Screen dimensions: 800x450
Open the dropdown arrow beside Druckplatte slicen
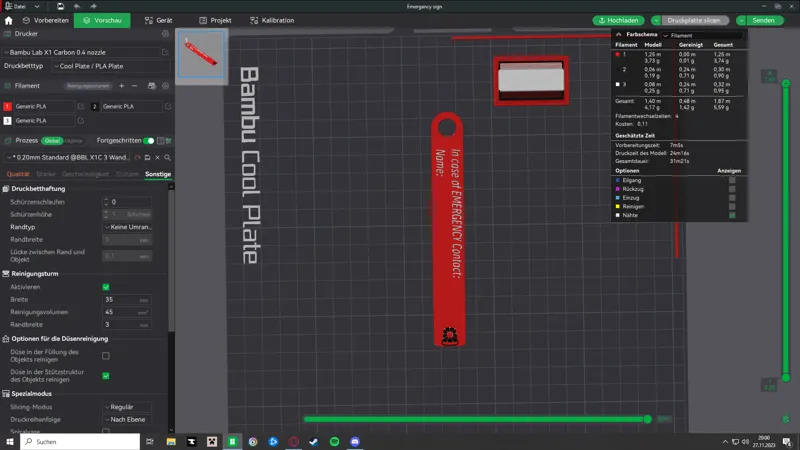(656, 20)
